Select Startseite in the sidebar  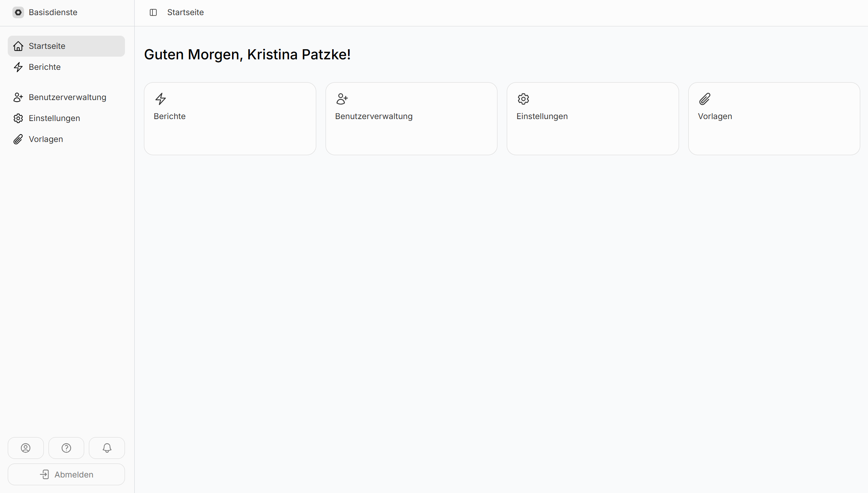tap(66, 46)
